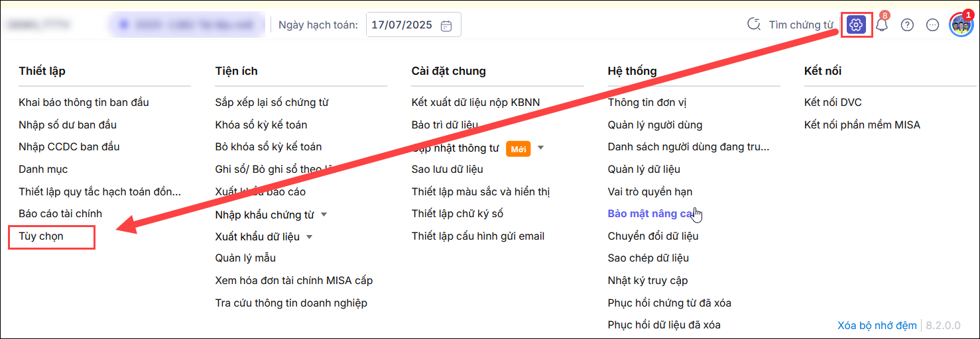The height and width of the screenshot is (339, 980).
Task: Open Xem hóa đơn tài chính MISA cấp
Action: 294,281
